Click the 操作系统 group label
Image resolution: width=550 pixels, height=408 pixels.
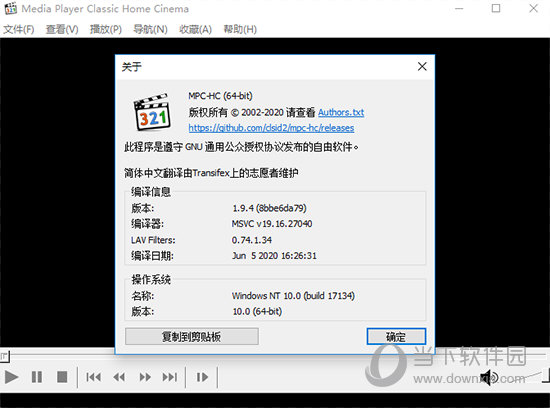[x=151, y=280]
